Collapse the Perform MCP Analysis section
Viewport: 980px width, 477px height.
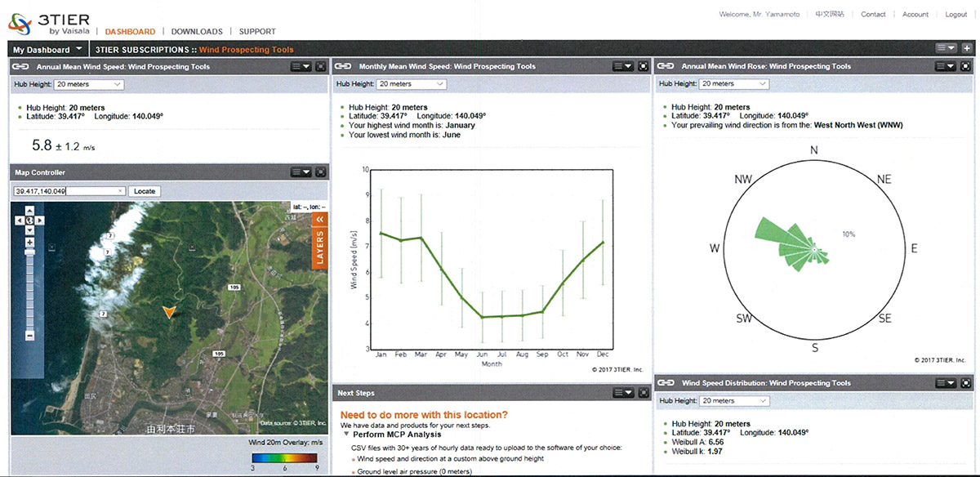pos(346,435)
